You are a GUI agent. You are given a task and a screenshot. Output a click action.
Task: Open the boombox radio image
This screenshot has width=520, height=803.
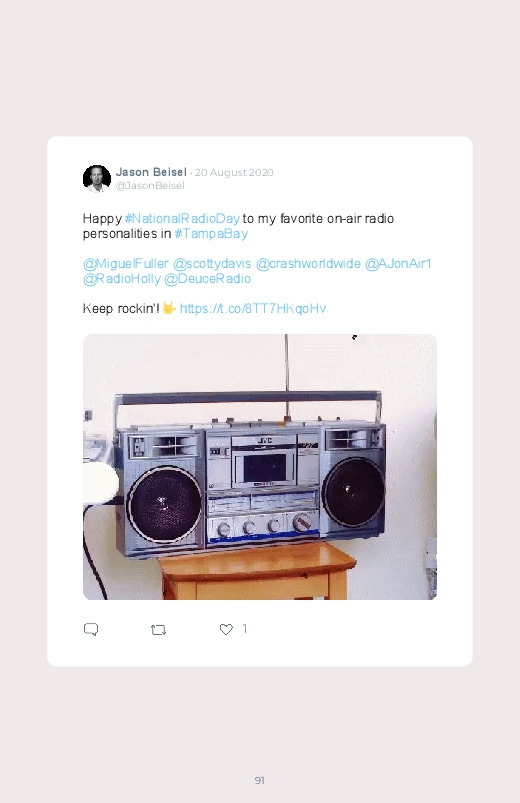coord(260,467)
